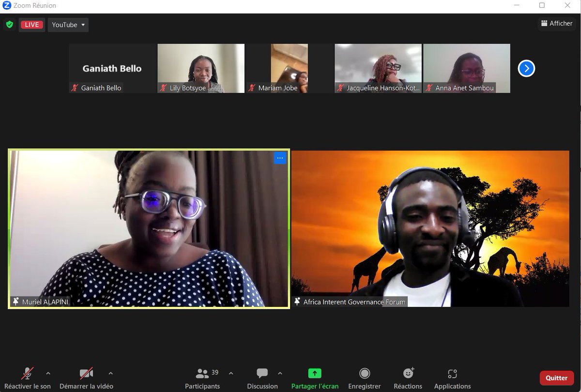Viewport: 581px width, 392px height.
Task: Start recording with Enregistrer
Action: (365, 378)
